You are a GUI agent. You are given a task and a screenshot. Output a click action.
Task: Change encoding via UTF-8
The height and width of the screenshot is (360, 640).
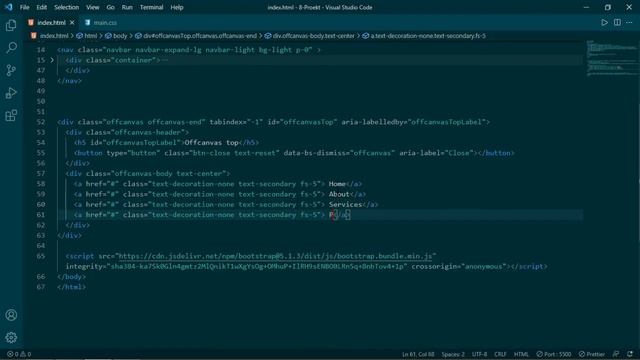coord(479,354)
